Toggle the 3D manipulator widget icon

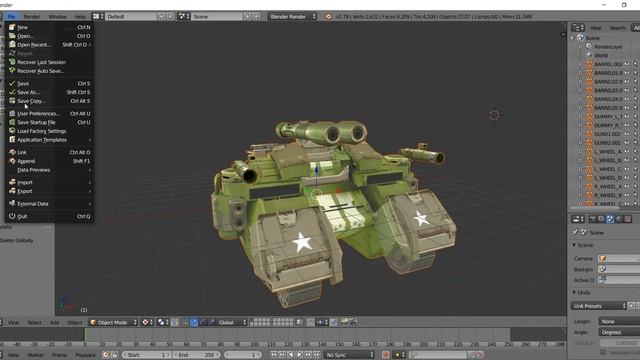(185, 322)
